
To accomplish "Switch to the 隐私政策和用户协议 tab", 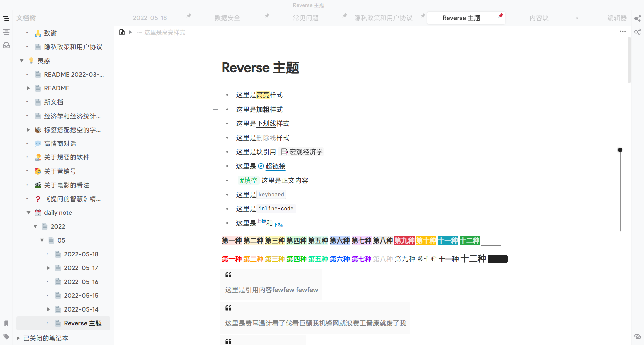I will pos(383,18).
